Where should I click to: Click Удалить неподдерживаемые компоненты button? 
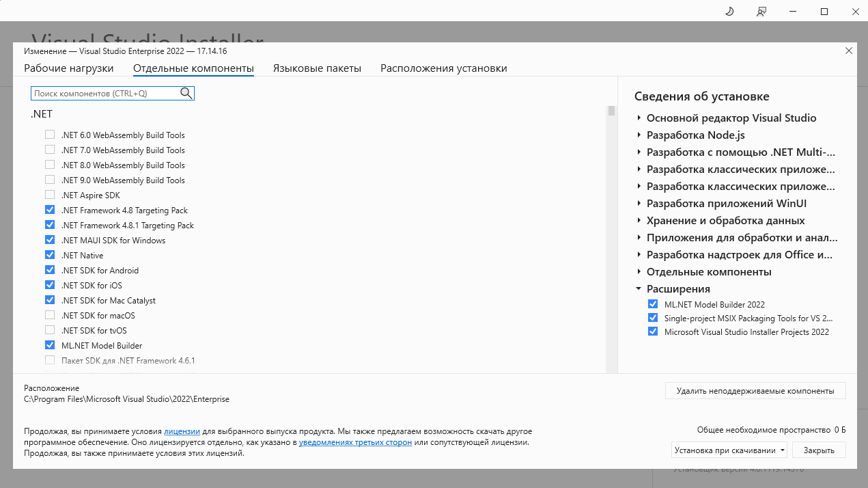(755, 391)
